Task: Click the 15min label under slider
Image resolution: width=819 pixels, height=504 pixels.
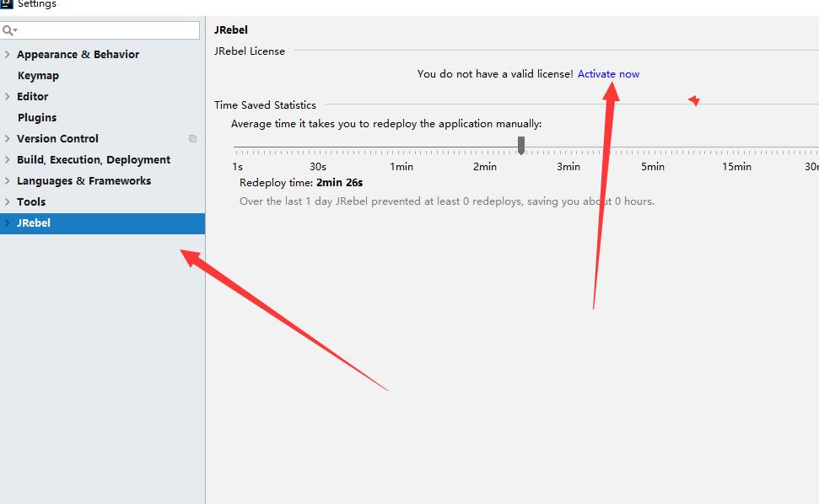Action: [x=736, y=167]
